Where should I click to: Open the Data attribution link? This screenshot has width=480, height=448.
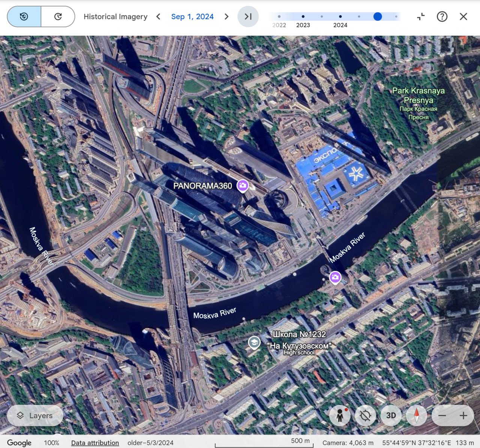point(95,443)
